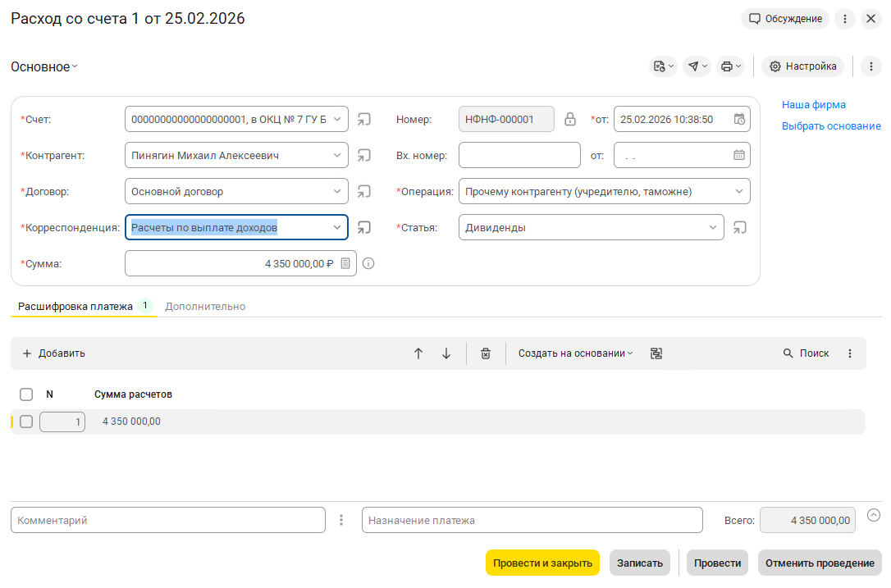Screen dimensions: 891x588
Task: Expand the Контрагент dropdown list
Action: point(337,155)
